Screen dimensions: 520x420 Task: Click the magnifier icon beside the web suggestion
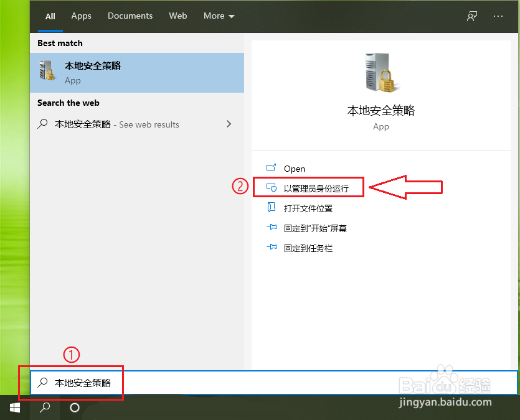pos(44,124)
